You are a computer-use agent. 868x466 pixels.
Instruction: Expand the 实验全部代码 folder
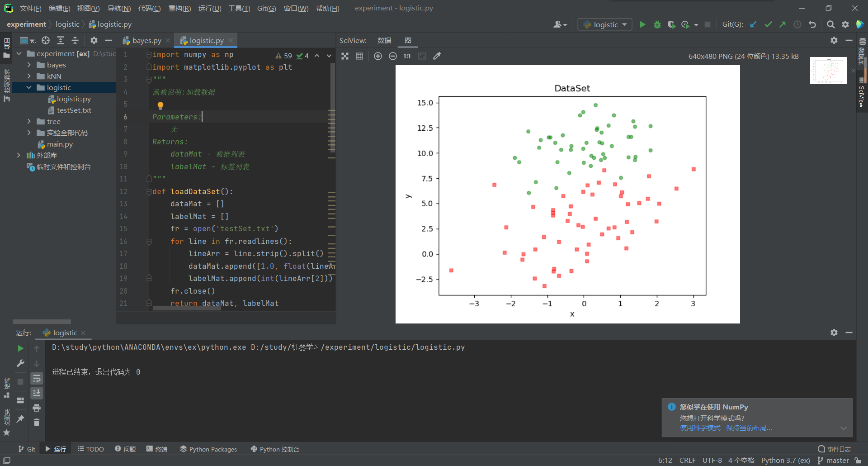[x=29, y=133]
